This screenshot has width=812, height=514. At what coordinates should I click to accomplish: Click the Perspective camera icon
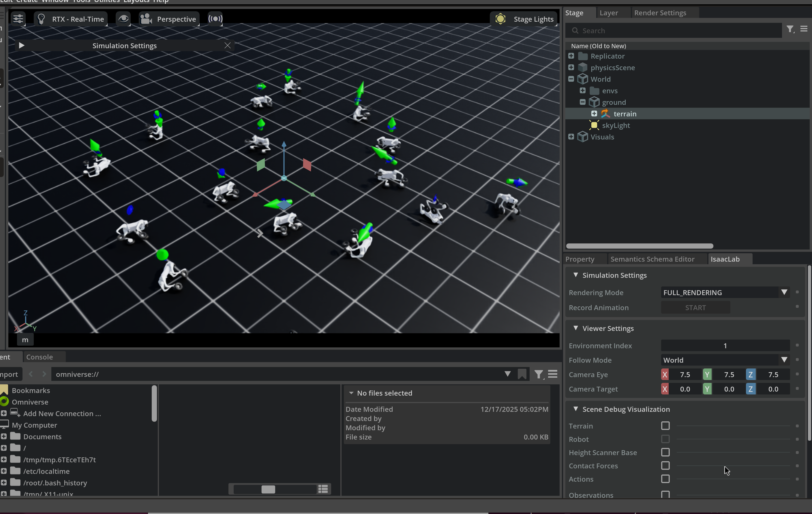(146, 19)
